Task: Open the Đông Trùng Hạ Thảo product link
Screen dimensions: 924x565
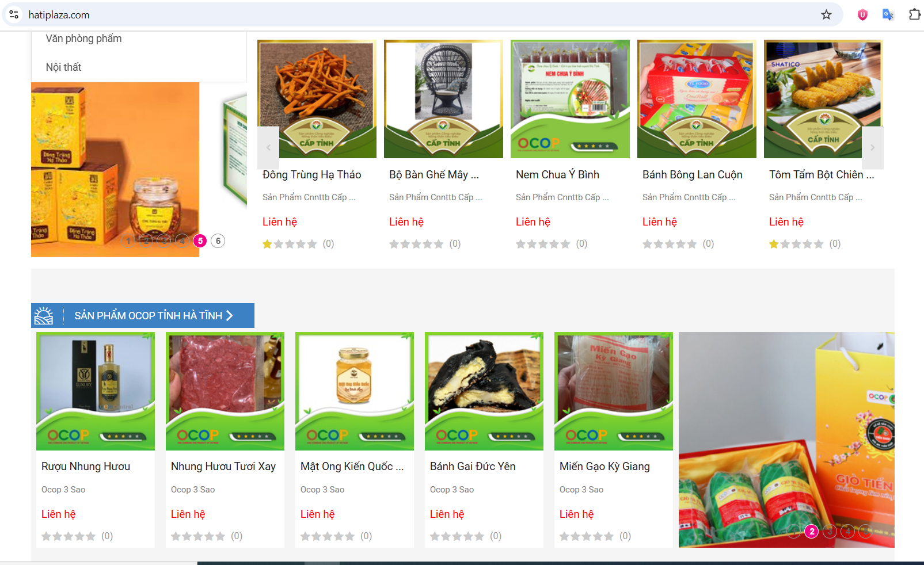Action: point(311,174)
